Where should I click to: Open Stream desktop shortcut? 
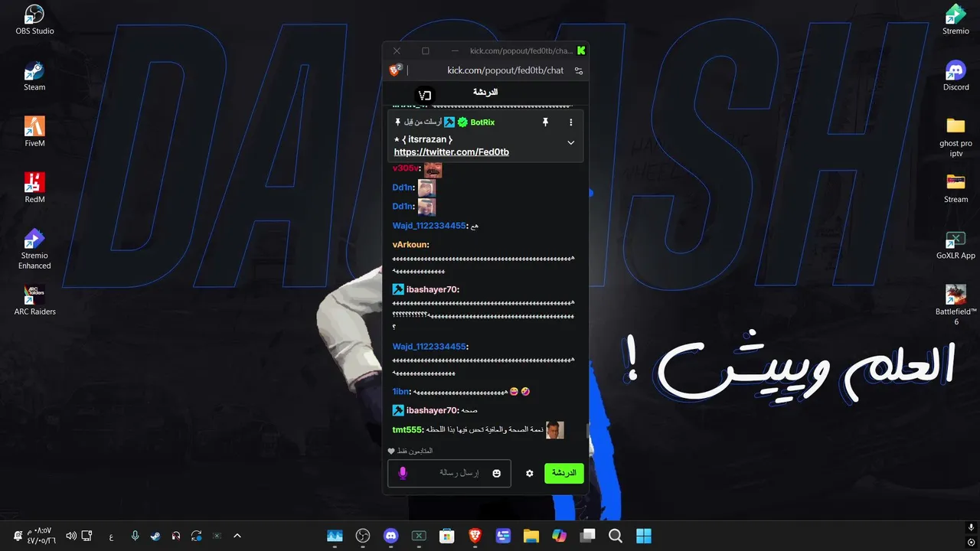[x=955, y=188]
